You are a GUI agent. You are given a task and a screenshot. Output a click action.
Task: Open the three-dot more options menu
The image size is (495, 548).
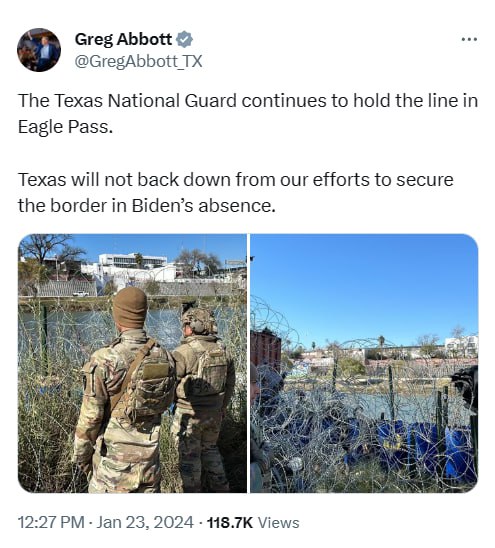click(x=469, y=39)
